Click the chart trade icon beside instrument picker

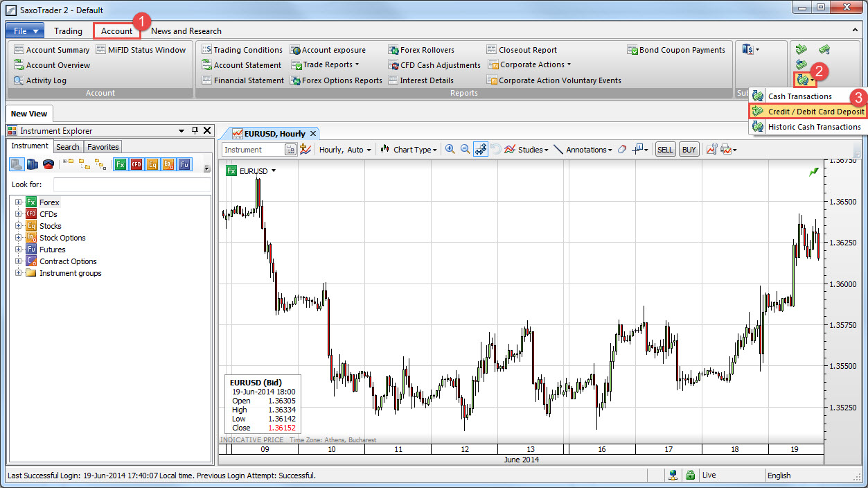(305, 149)
